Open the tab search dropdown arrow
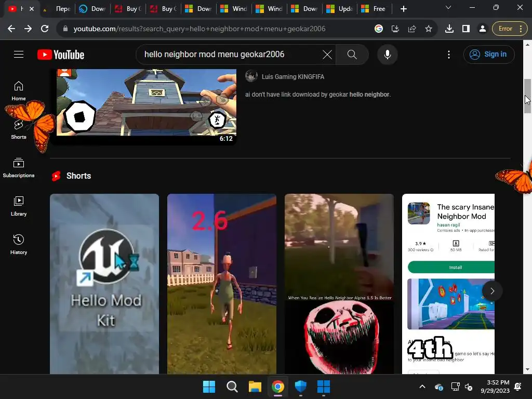Image resolution: width=532 pixels, height=399 pixels. click(x=448, y=7)
